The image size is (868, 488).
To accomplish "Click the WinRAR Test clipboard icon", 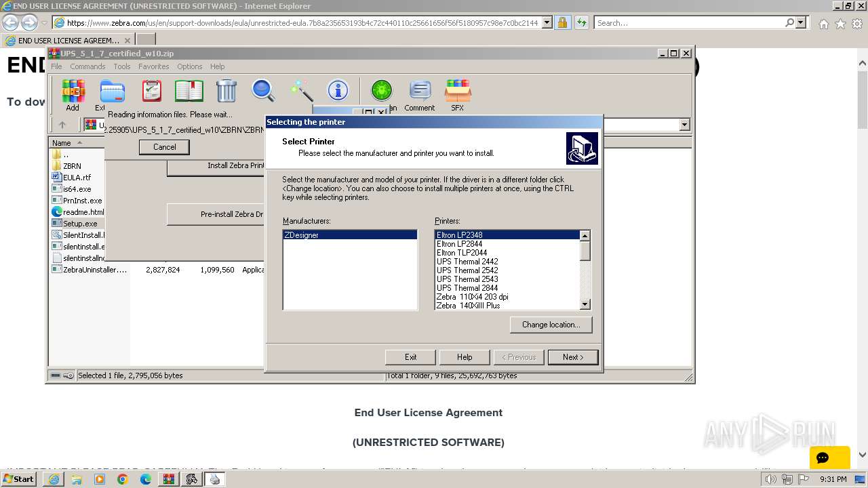I will (151, 90).
